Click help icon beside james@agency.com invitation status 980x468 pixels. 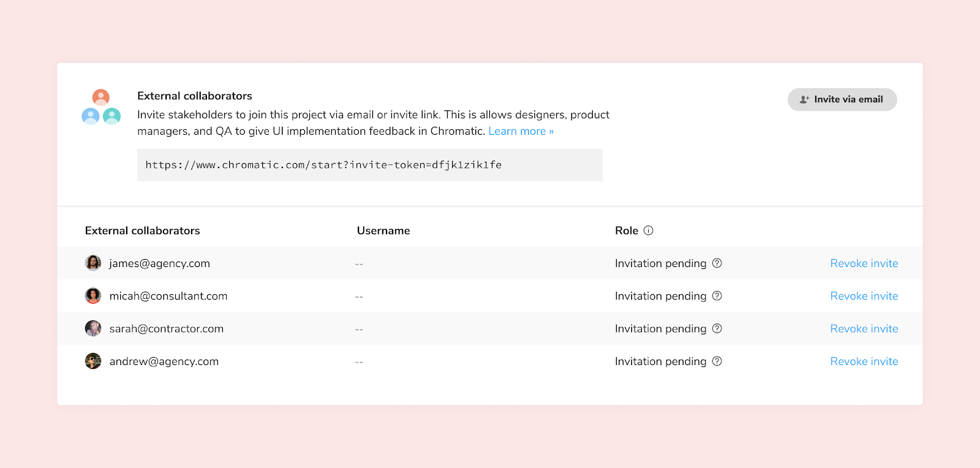[x=717, y=263]
